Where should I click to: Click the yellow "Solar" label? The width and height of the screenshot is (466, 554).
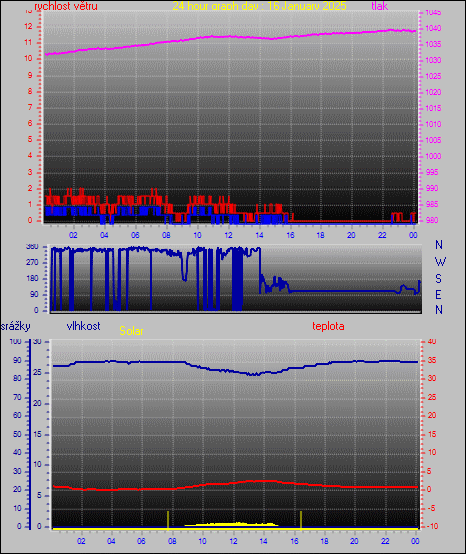click(x=131, y=331)
